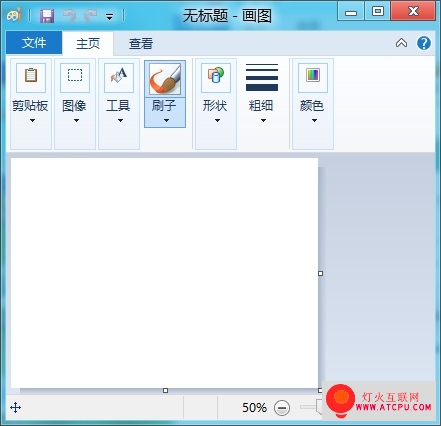This screenshot has height=426, width=441.
Task: Open the tools group icon
Action: [119, 78]
